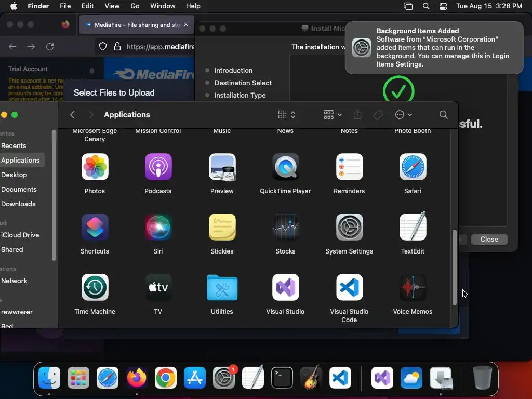Click the Finder search magnifier icon
Image resolution: width=532 pixels, height=399 pixels.
tap(443, 115)
